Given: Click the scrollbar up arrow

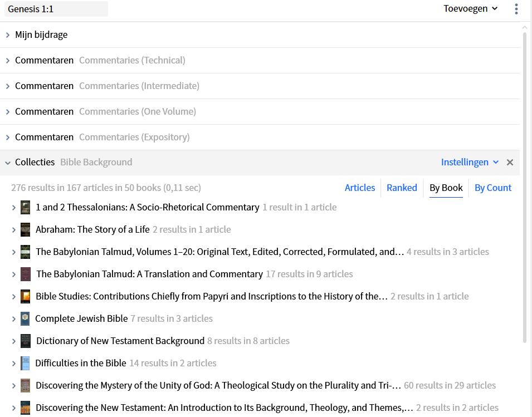Looking at the screenshot, I should pyautogui.click(x=525, y=28).
